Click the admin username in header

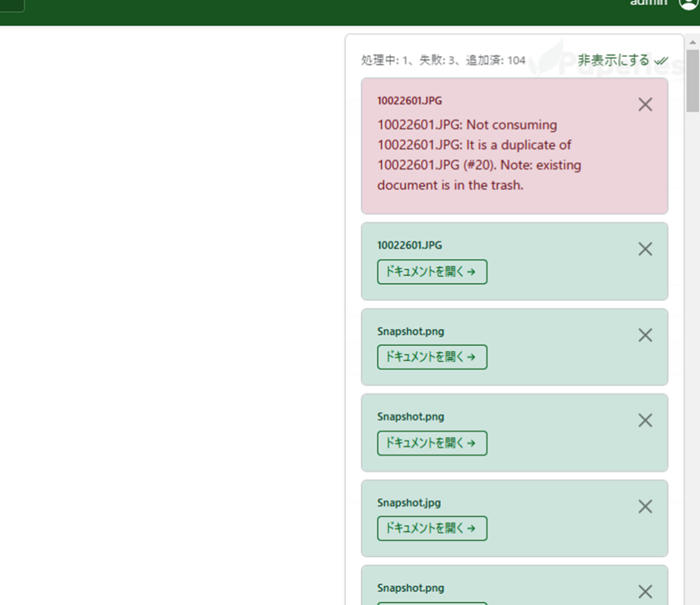pos(648,3)
